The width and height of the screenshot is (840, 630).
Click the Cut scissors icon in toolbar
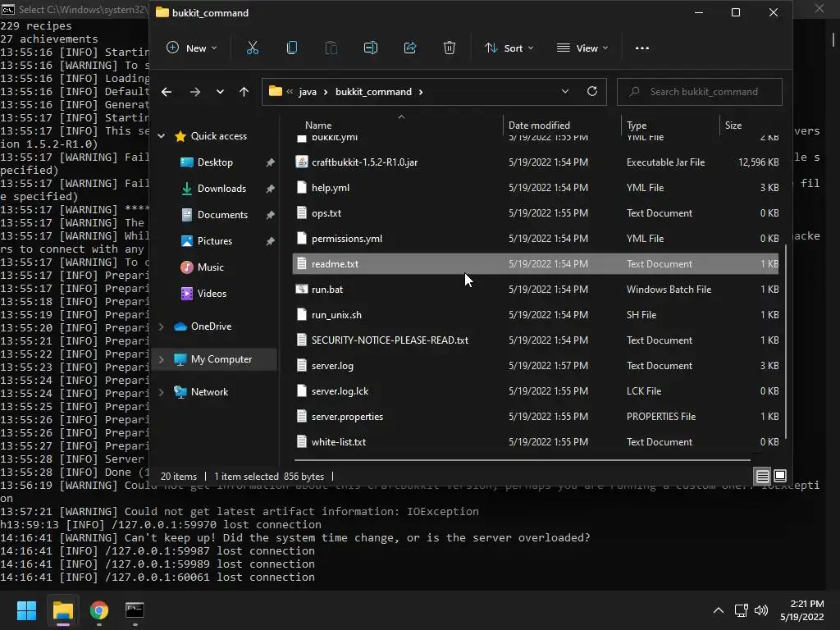tap(253, 48)
